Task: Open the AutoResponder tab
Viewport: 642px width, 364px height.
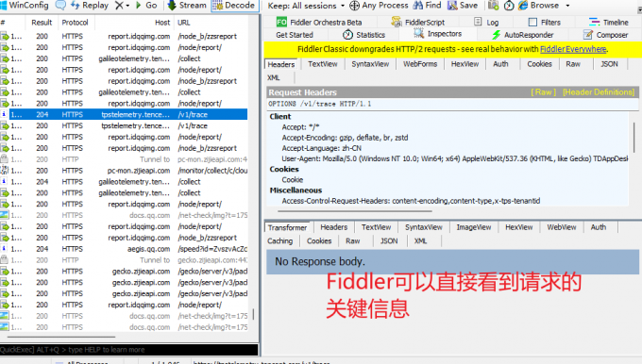Action: point(522,35)
